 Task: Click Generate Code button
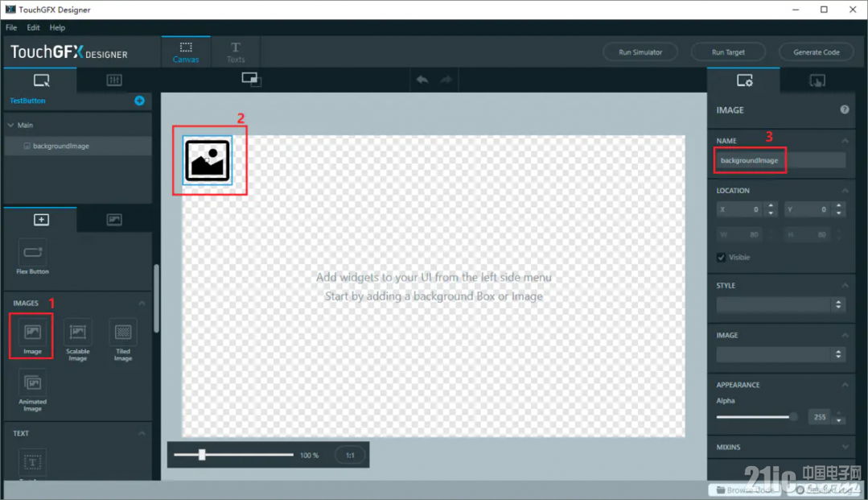pos(816,52)
